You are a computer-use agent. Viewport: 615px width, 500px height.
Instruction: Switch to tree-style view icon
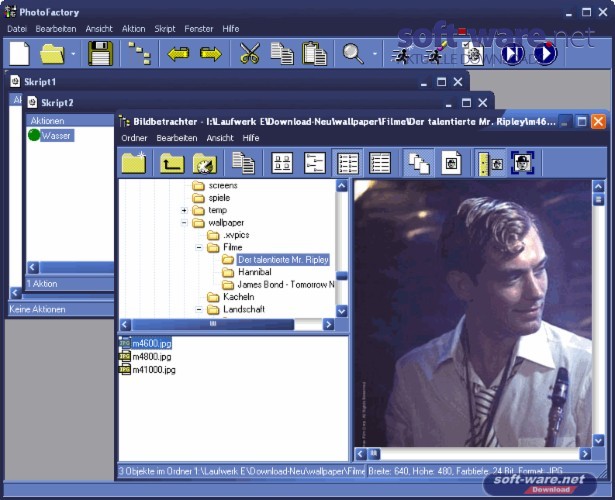tap(315, 163)
